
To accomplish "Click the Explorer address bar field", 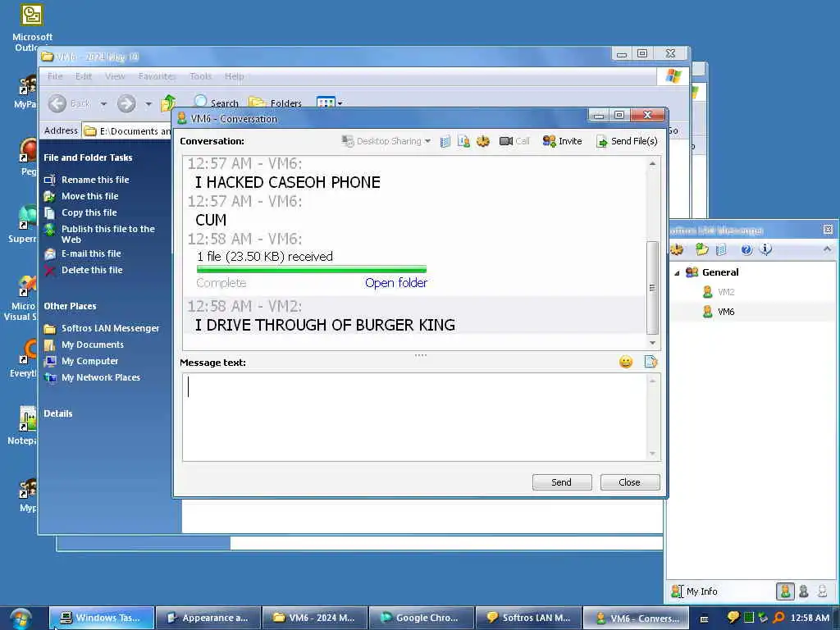I will tap(127, 130).
